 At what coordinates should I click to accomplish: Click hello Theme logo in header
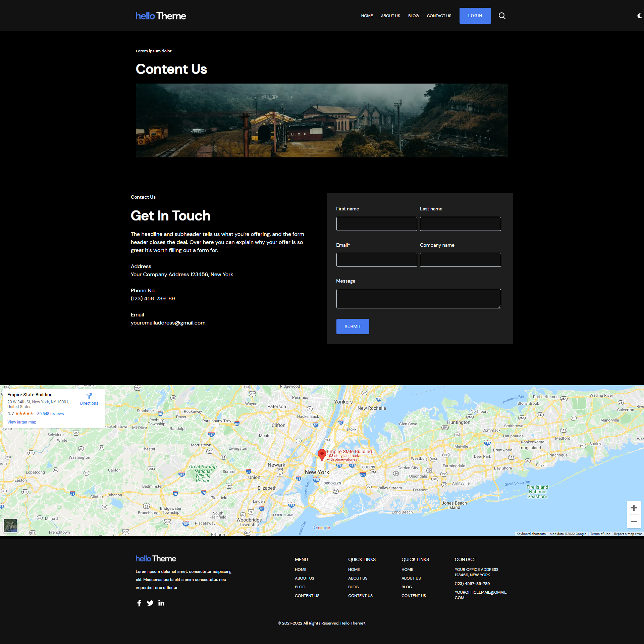161,16
